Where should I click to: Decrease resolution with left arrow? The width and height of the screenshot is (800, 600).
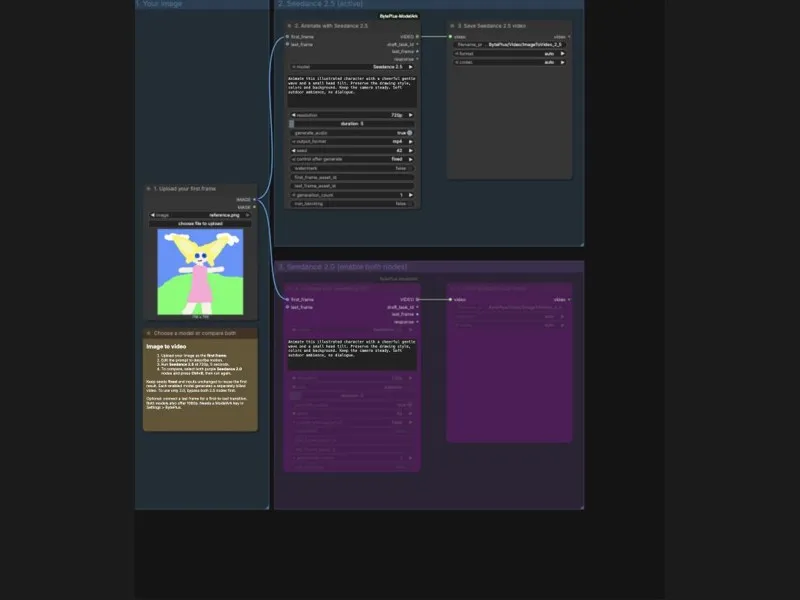click(293, 115)
